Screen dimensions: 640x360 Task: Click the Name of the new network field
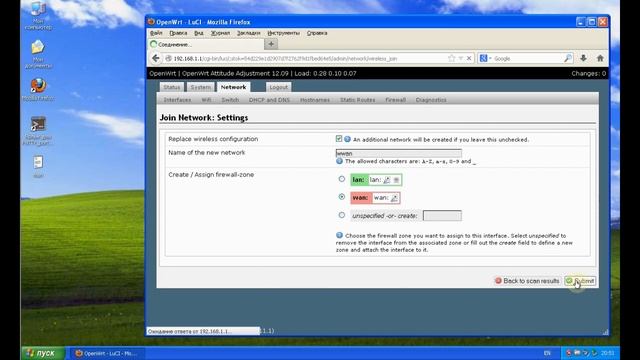399,153
